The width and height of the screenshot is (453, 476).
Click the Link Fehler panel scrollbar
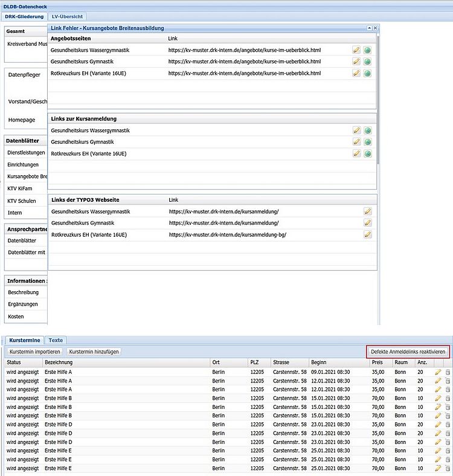[379, 100]
